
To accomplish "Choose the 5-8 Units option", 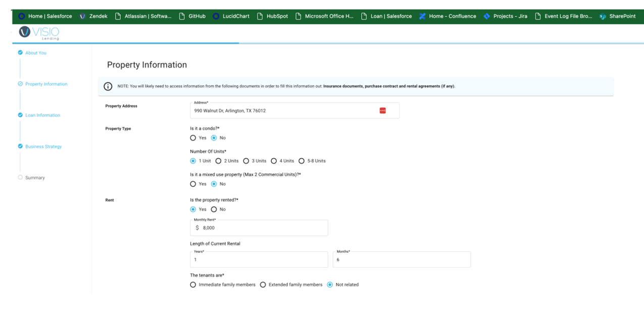I will [x=302, y=161].
